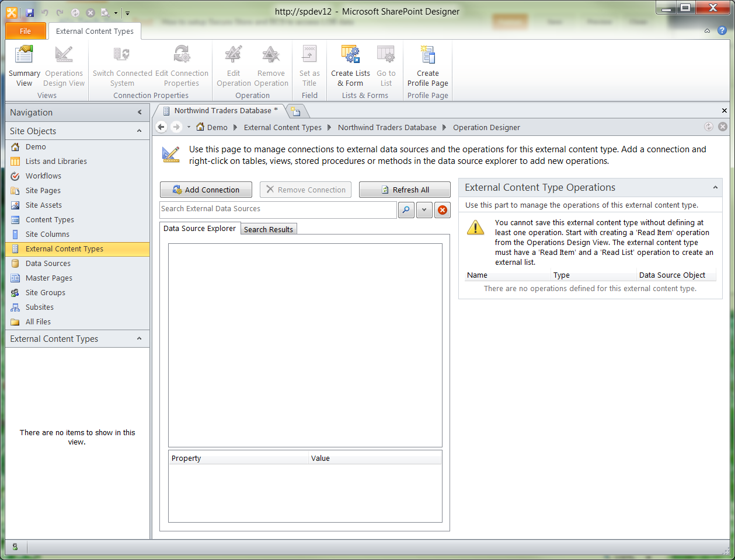
Task: Click Northwind Traders Database breadcrumb link
Action: [387, 127]
